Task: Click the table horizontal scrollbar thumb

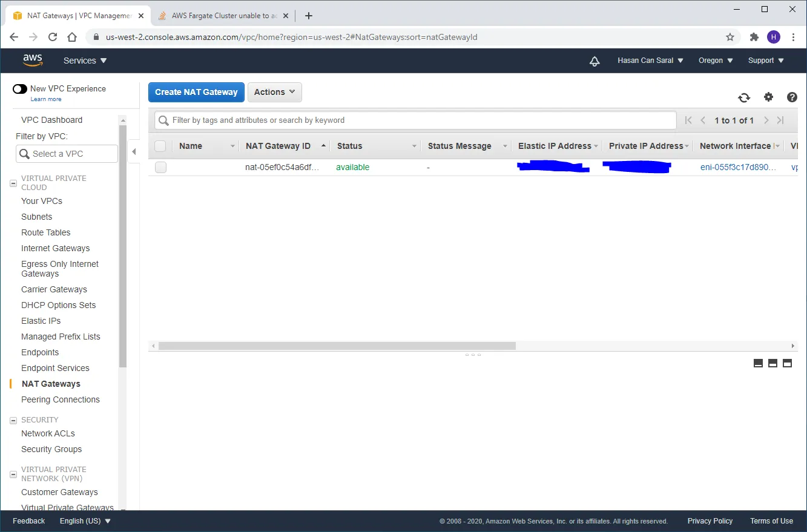Action: click(x=337, y=346)
